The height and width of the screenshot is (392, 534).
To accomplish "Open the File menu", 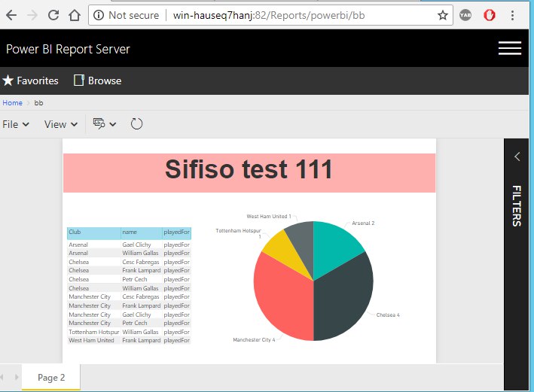I will coord(16,125).
